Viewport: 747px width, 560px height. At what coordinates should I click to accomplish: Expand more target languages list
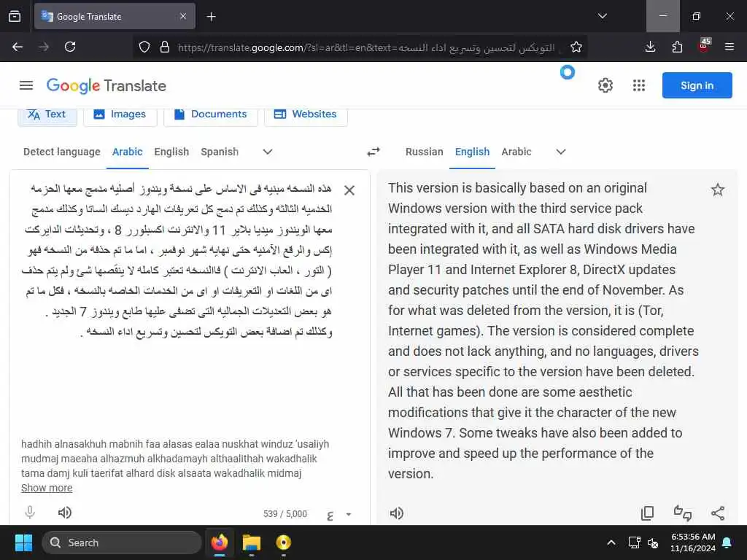click(x=561, y=152)
